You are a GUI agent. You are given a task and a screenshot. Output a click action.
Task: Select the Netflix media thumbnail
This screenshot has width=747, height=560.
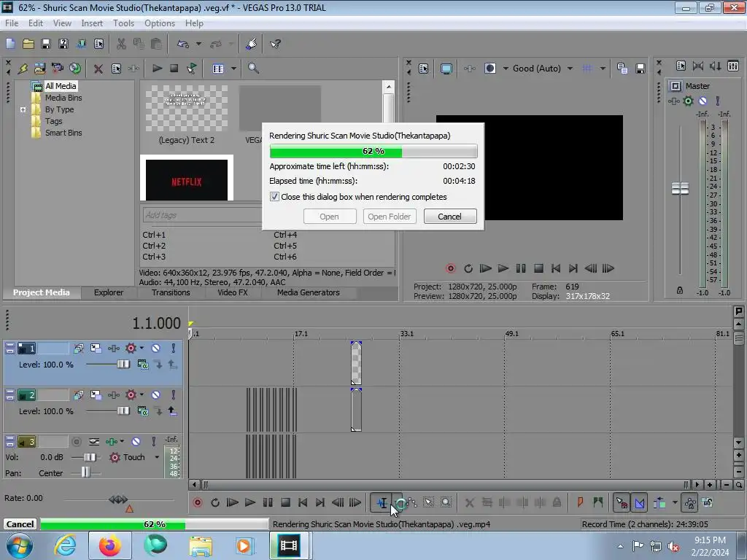pyautogui.click(x=187, y=180)
